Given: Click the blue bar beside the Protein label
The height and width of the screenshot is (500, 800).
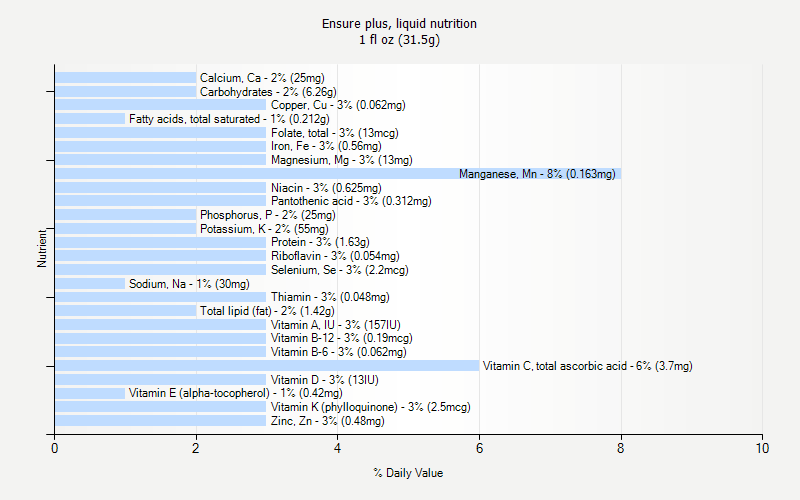Looking at the screenshot, I should [x=161, y=242].
